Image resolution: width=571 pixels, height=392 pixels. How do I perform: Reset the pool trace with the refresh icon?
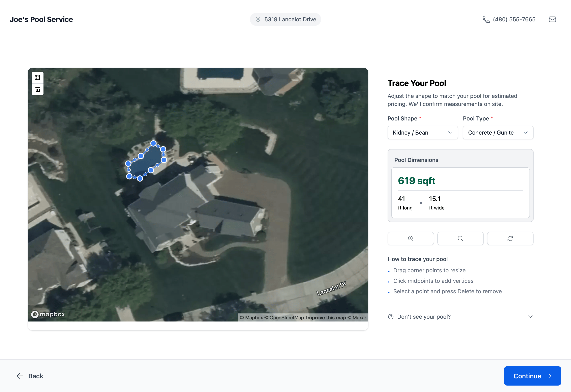point(510,238)
